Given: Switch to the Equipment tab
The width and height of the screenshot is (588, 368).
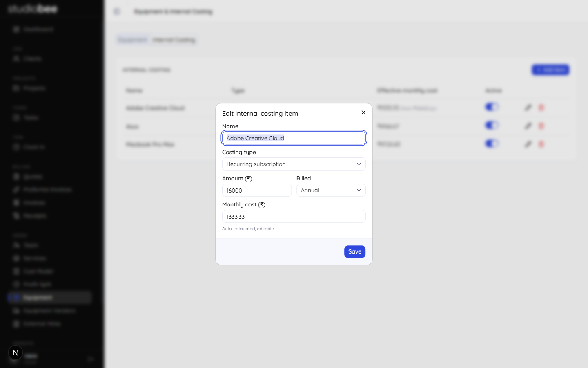Looking at the screenshot, I should [x=132, y=40].
